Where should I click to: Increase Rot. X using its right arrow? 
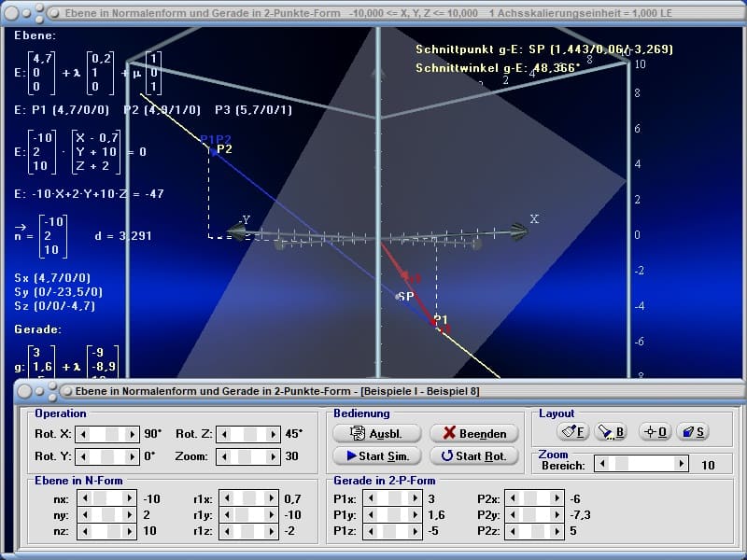(132, 434)
